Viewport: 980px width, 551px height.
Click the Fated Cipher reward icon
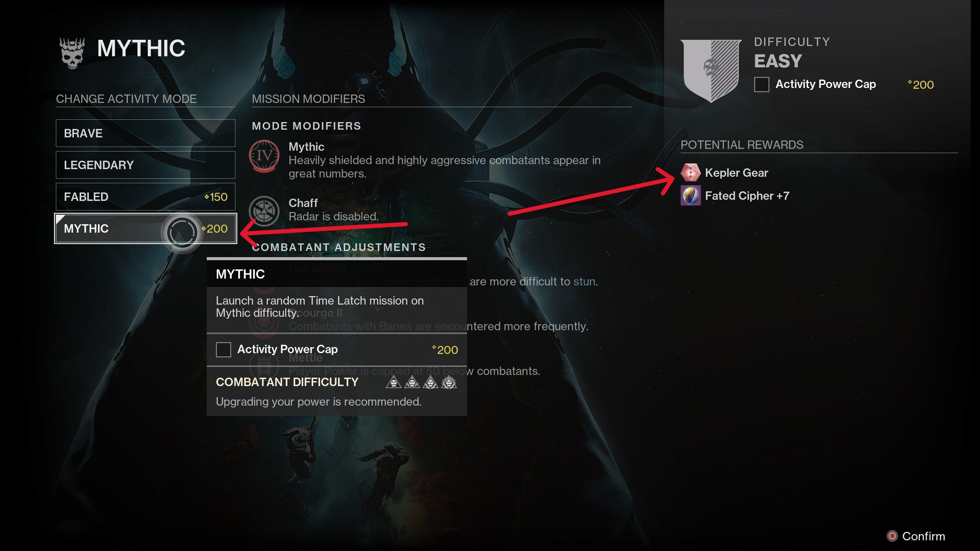pos(691,196)
